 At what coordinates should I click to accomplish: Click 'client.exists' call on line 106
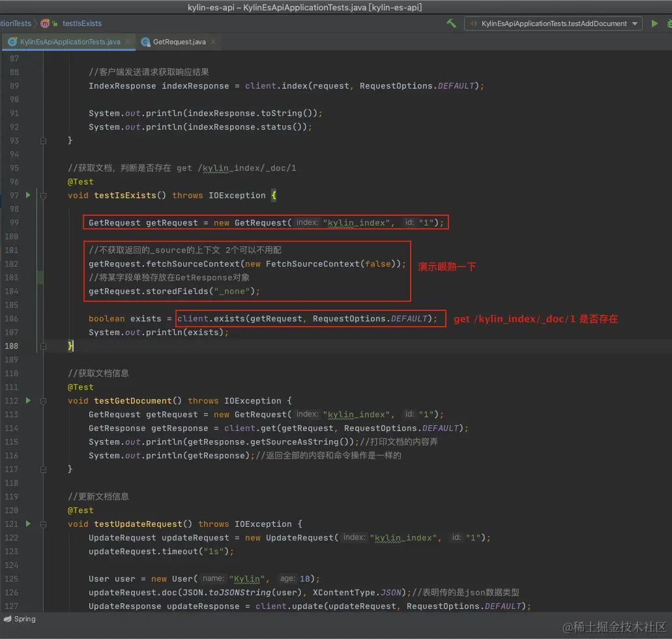pyautogui.click(x=211, y=319)
